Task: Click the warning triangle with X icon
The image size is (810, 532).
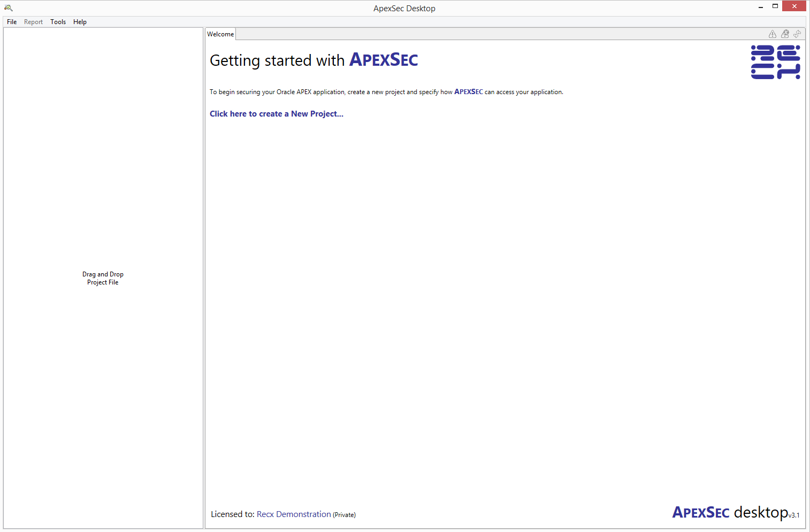Action: coord(785,34)
